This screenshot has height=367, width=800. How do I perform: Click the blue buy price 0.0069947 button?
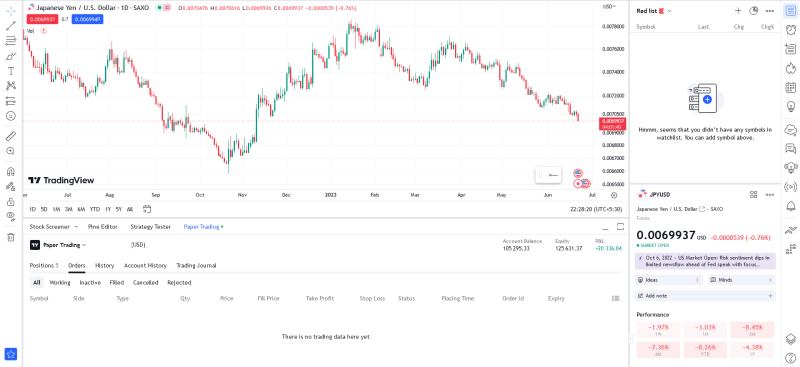pyautogui.click(x=87, y=19)
